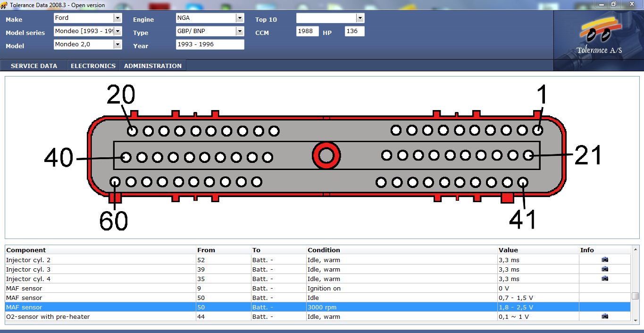The height and width of the screenshot is (333, 644).
Task: Open the Type dropdown showing GBP/ BNP
Action: click(x=240, y=31)
